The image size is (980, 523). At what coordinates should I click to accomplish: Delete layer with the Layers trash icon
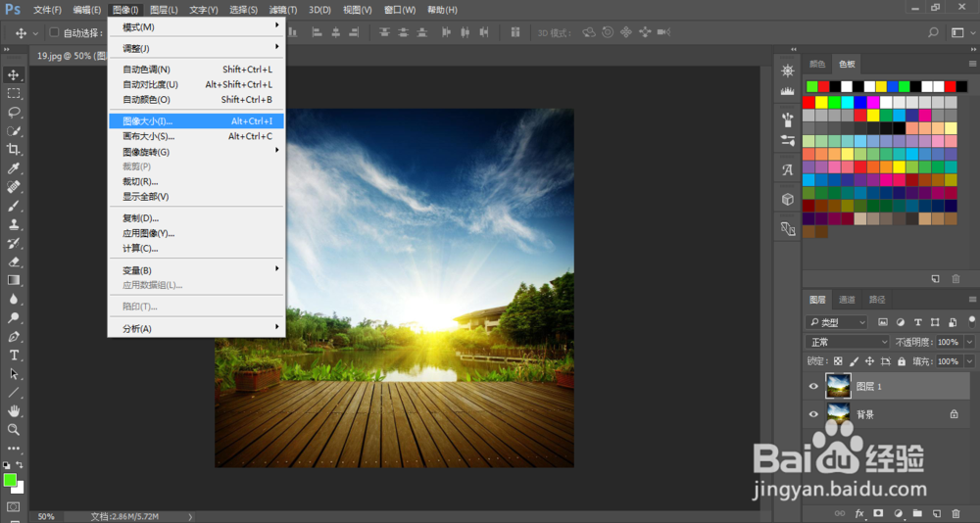(x=955, y=513)
